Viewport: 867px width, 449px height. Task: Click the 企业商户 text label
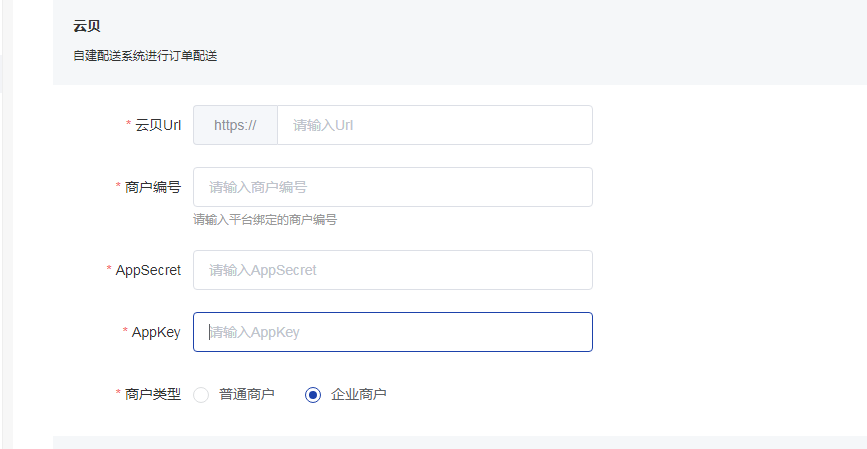[x=358, y=394]
